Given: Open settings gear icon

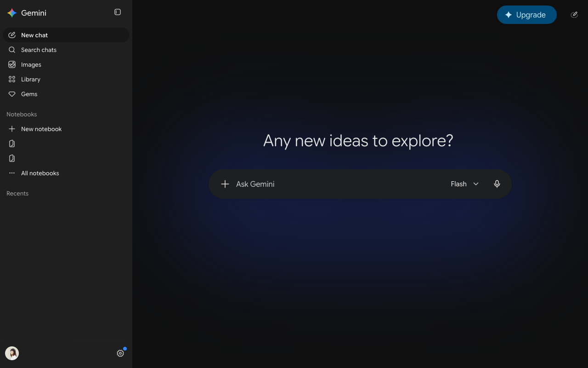Looking at the screenshot, I should click(120, 353).
